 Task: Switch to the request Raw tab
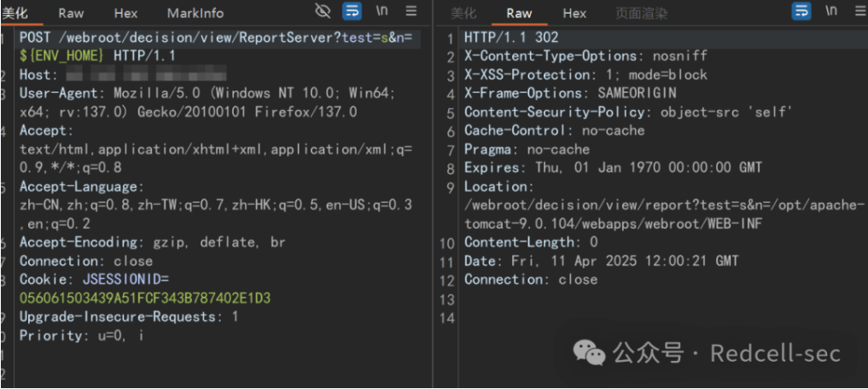[71, 13]
